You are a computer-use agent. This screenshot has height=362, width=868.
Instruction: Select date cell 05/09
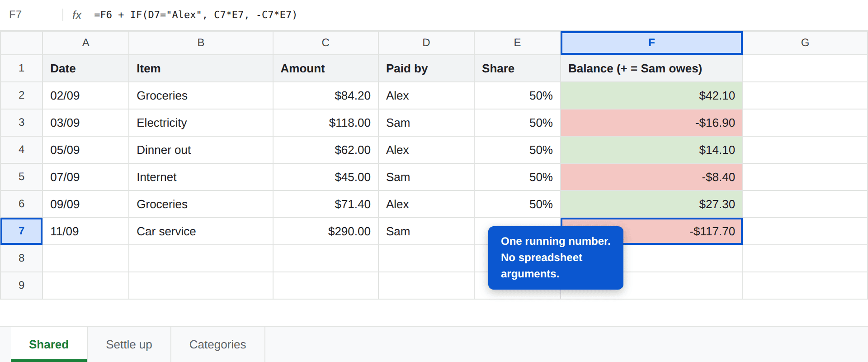pyautogui.click(x=85, y=150)
